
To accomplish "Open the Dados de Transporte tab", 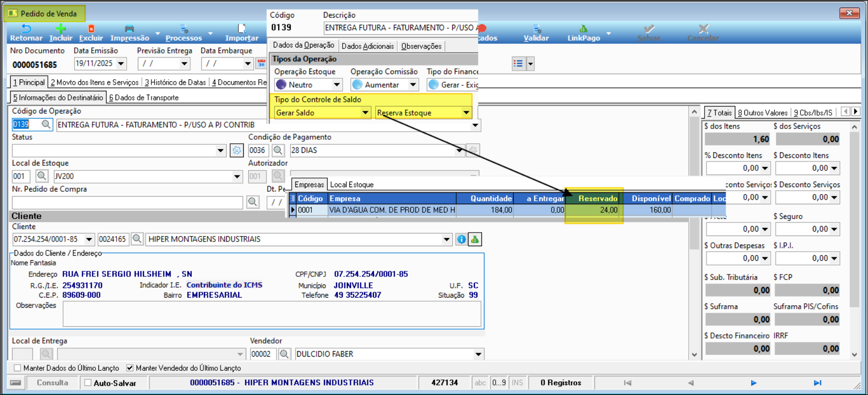I will coord(144,97).
